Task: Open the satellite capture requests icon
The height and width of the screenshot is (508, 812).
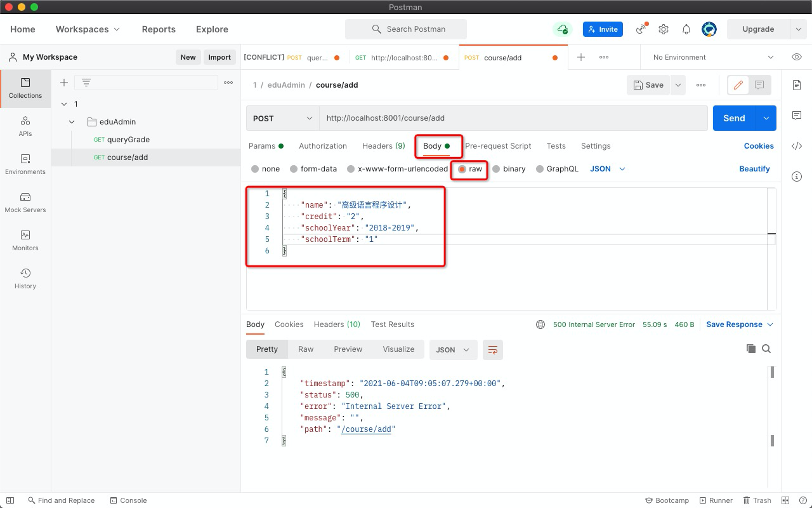Action: pyautogui.click(x=642, y=29)
